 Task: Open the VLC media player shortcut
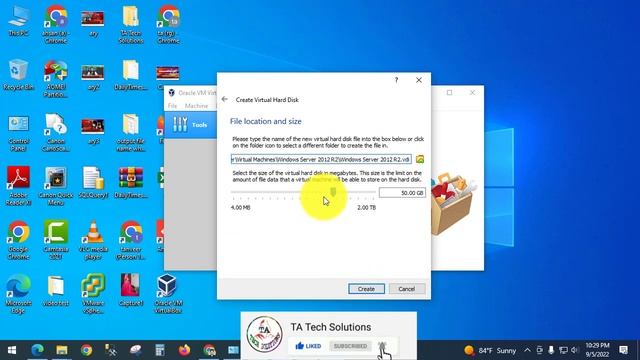pyautogui.click(x=93, y=241)
